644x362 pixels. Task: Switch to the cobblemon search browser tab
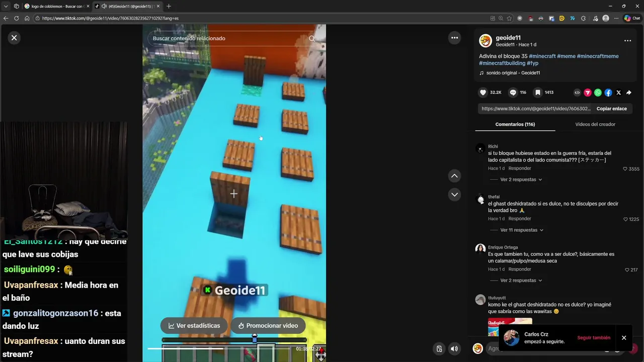pyautogui.click(x=56, y=6)
